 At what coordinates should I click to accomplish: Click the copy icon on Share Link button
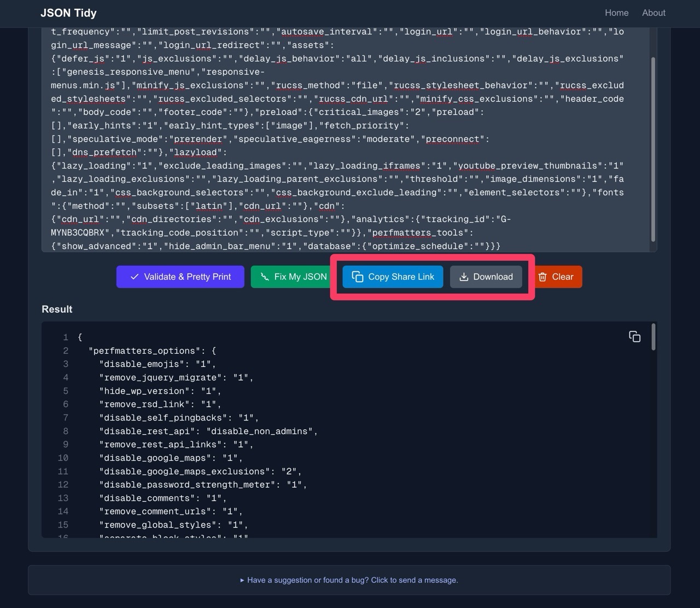[x=358, y=277]
